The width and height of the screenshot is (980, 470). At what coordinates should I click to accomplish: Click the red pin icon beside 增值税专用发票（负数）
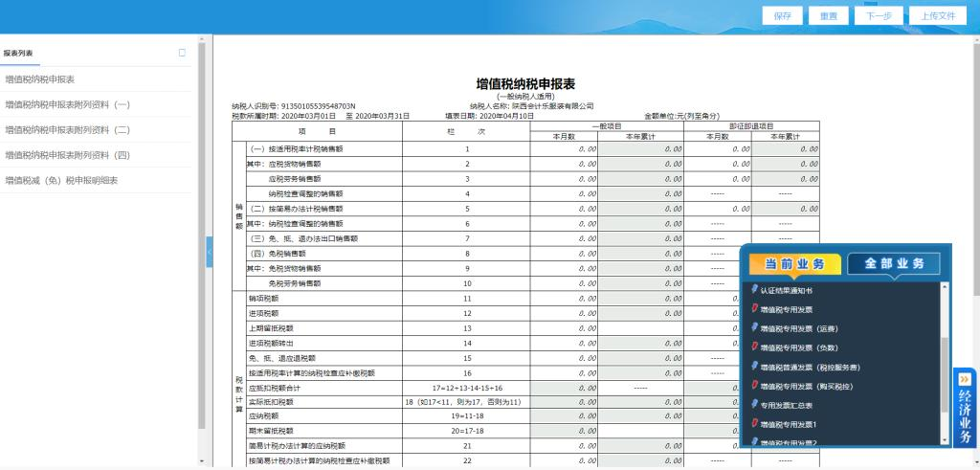click(755, 347)
